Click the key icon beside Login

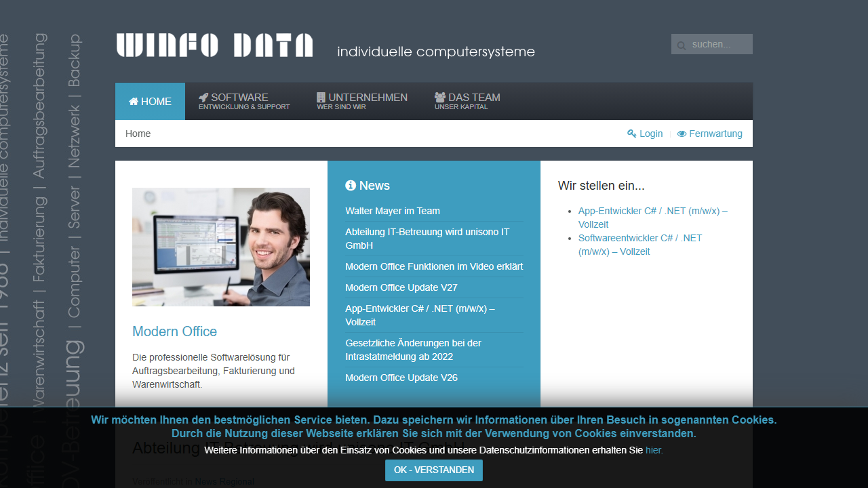pos(632,134)
